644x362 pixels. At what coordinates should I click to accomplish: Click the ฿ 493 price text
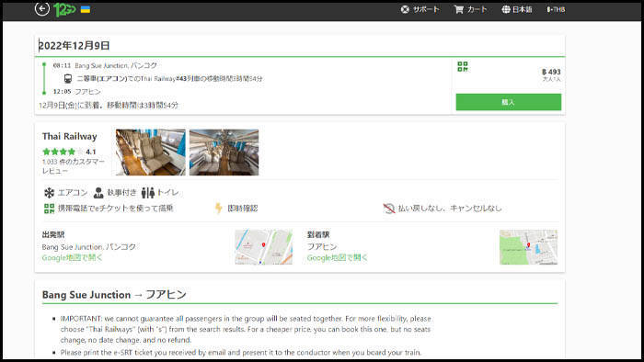551,72
